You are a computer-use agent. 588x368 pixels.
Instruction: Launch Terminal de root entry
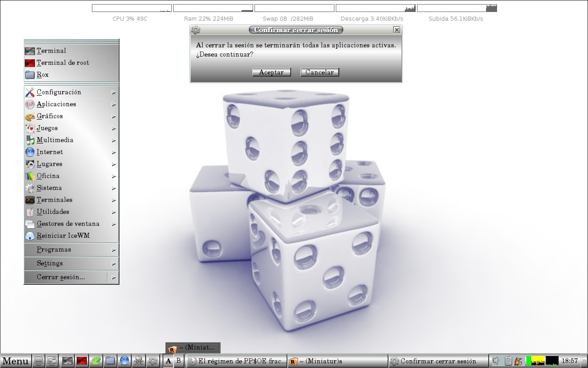coord(71,63)
